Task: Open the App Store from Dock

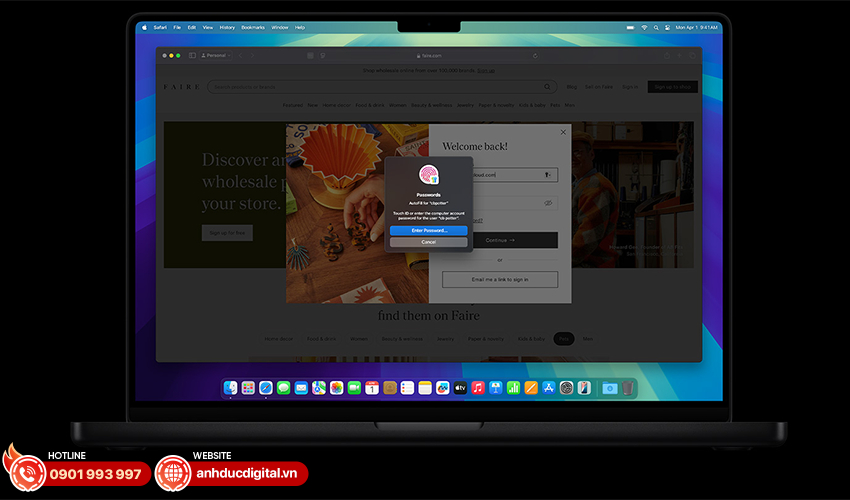Action: [x=548, y=388]
